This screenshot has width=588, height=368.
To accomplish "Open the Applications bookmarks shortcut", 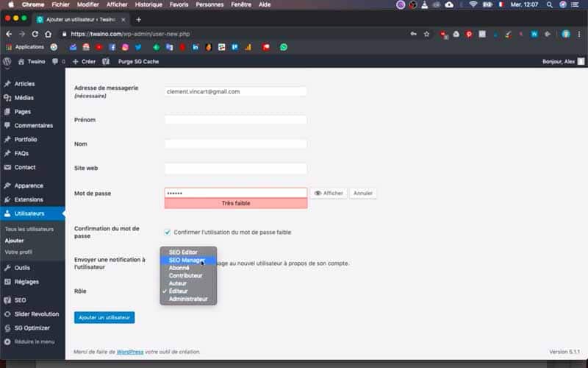I will point(25,47).
